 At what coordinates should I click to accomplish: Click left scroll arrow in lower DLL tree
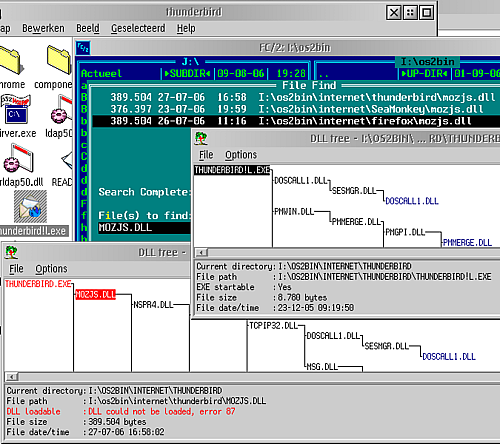click(x=12, y=377)
